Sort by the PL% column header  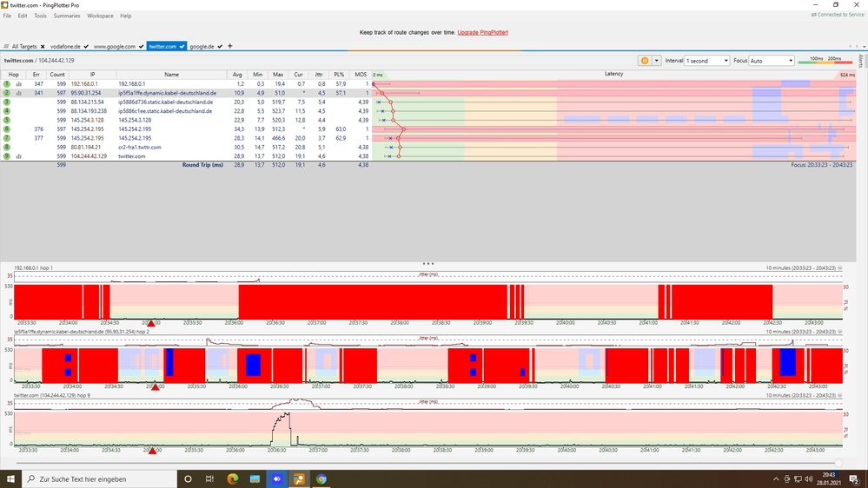[339, 75]
